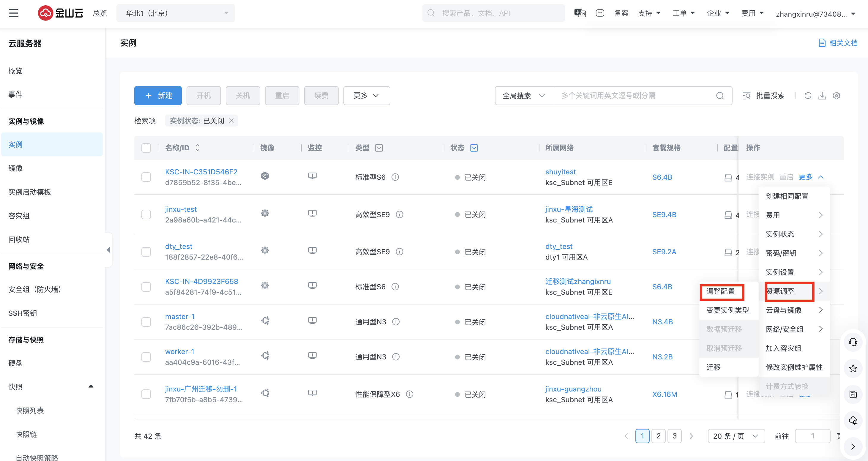Check the select-all instances checkbox
868x461 pixels.
click(146, 148)
